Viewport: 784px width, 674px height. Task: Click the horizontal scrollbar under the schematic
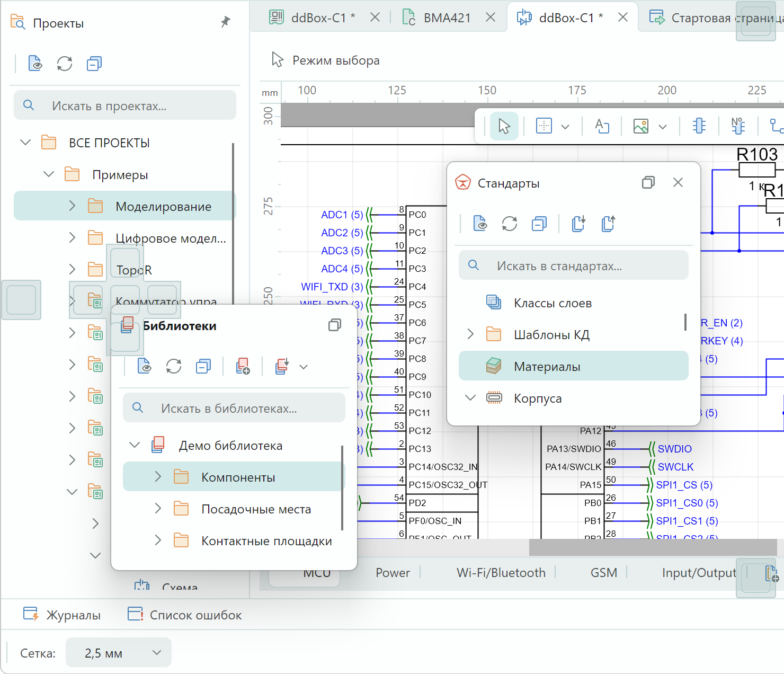point(653,547)
